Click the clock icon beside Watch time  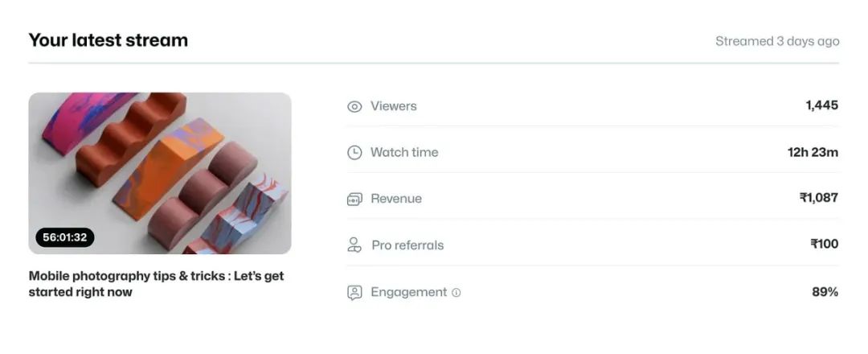pyautogui.click(x=354, y=152)
